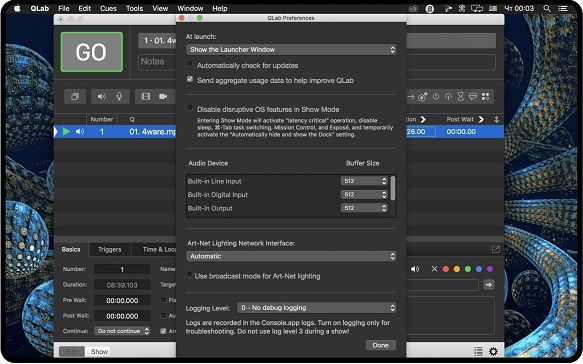This screenshot has width=583, height=364.
Task: Click chevron next to Action column header
Action: [423, 119]
